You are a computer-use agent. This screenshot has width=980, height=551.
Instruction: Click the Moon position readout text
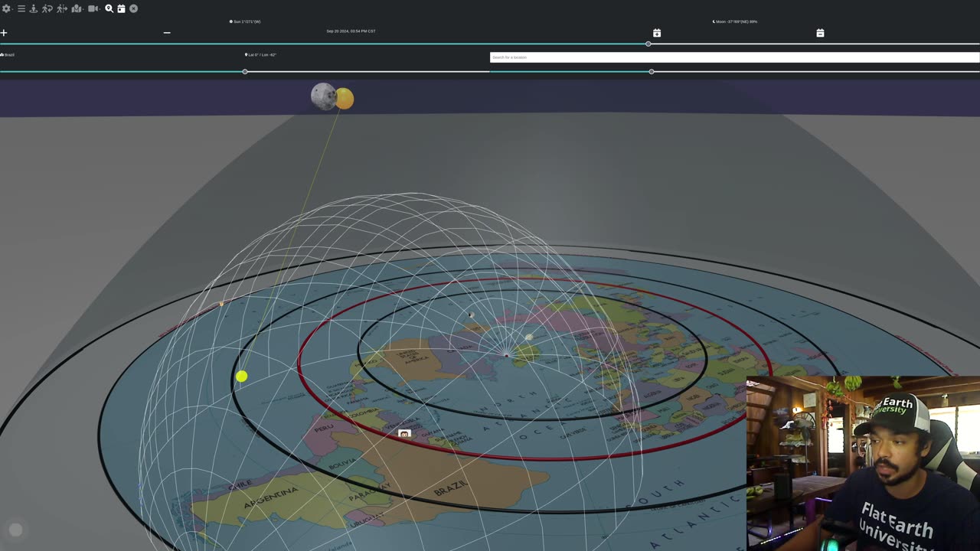[735, 21]
